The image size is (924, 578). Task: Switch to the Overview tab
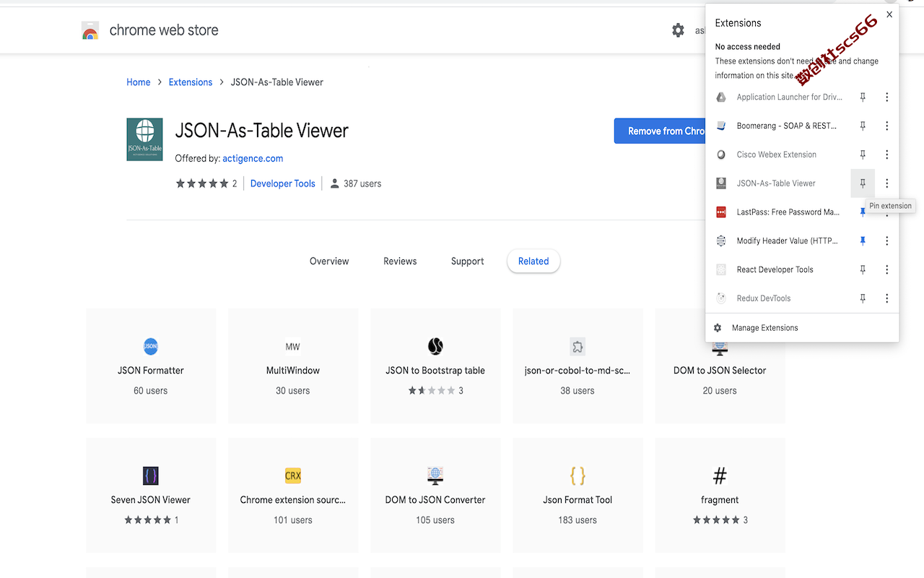[329, 262]
